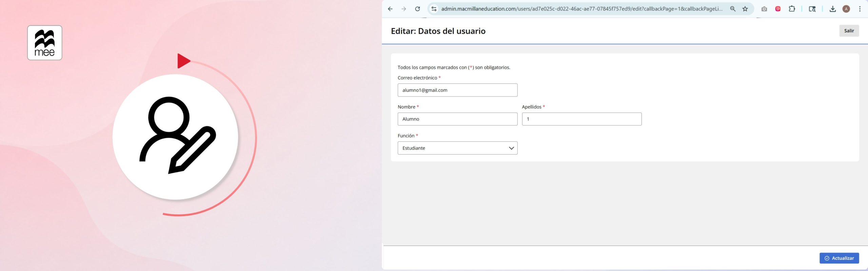Open the Extensions puzzle icon
This screenshot has width=868, height=271.
click(792, 9)
